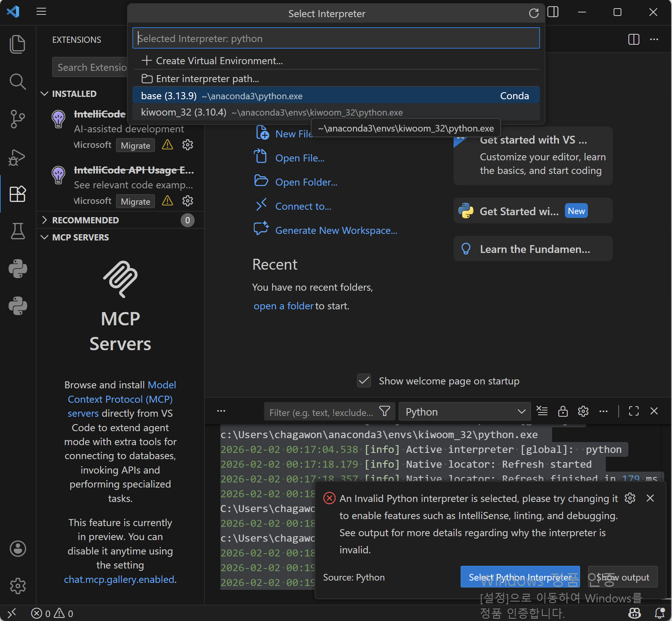
Task: Open panel views overflow ellipsis beside filter
Action: click(x=221, y=411)
